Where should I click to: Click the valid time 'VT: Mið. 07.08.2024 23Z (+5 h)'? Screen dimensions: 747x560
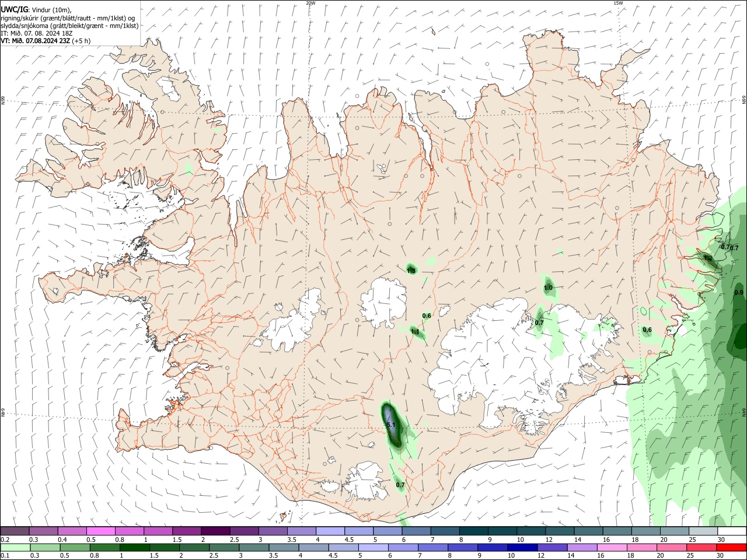46,41
